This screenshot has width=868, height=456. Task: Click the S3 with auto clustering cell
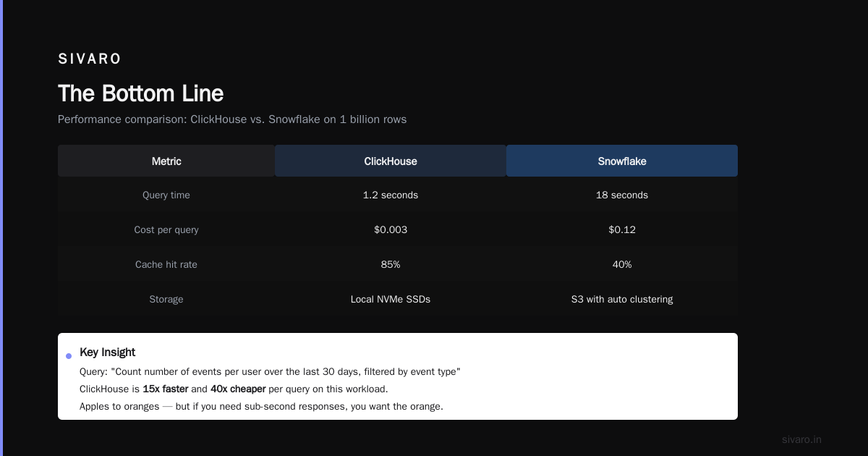pyautogui.click(x=622, y=300)
